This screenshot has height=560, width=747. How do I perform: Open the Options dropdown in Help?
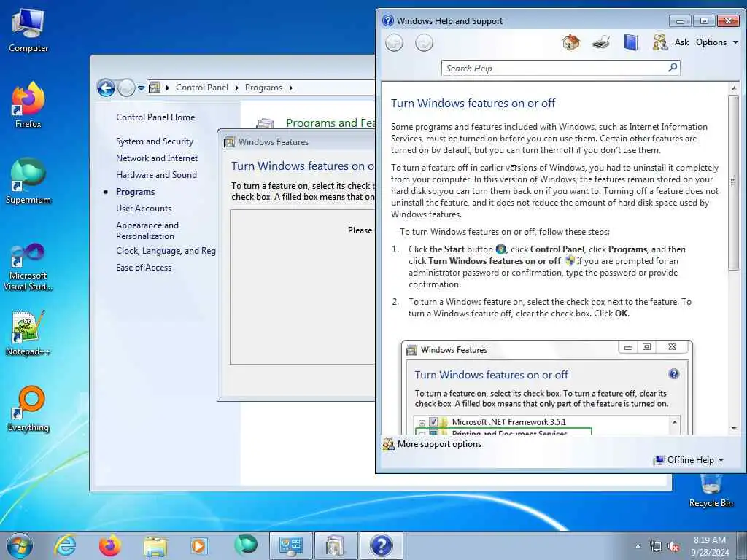point(716,42)
